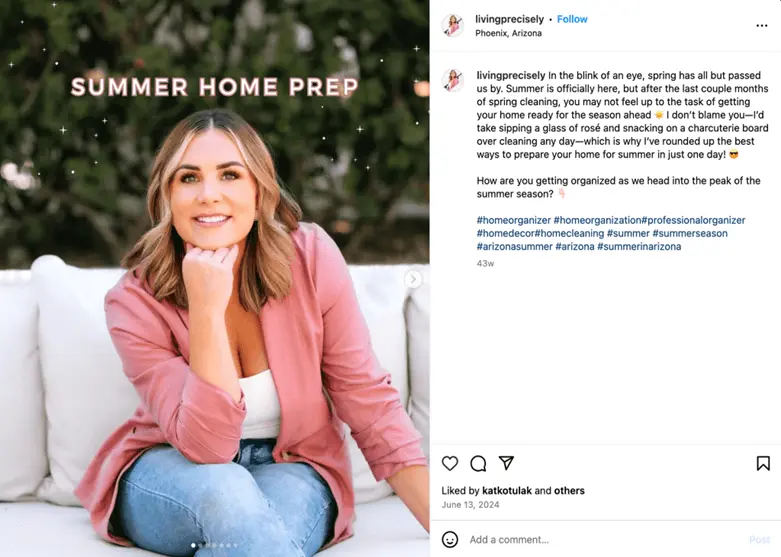Screen dimensions: 781x557
Task: Select carousel pagination dots indicator
Action: (215, 546)
